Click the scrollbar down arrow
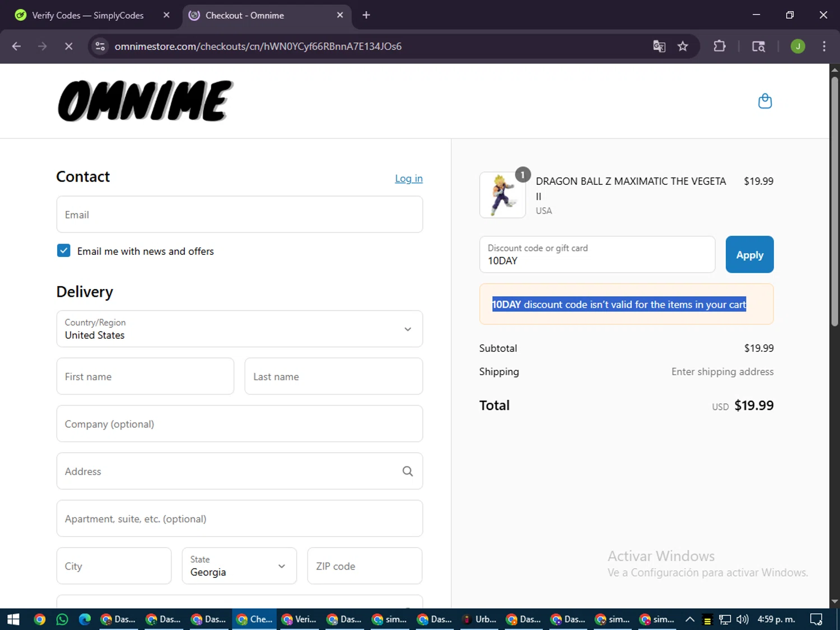This screenshot has width=840, height=630. click(834, 602)
